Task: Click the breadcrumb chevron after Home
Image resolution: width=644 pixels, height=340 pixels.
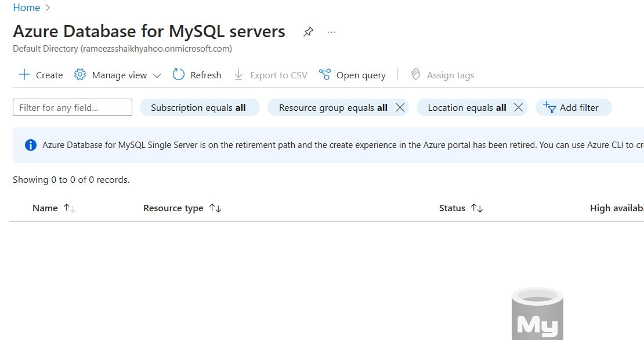Action: 47,8
